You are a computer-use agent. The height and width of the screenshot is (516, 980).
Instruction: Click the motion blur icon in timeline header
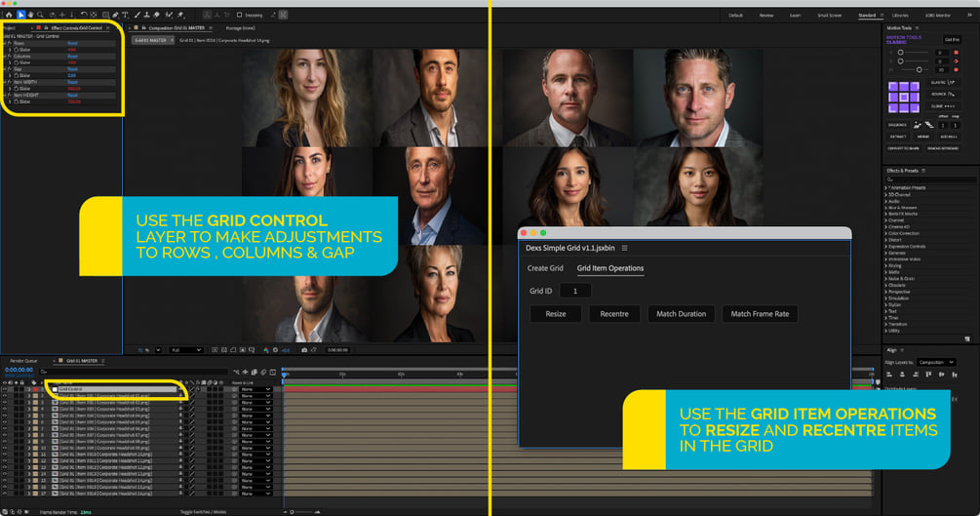click(x=263, y=373)
